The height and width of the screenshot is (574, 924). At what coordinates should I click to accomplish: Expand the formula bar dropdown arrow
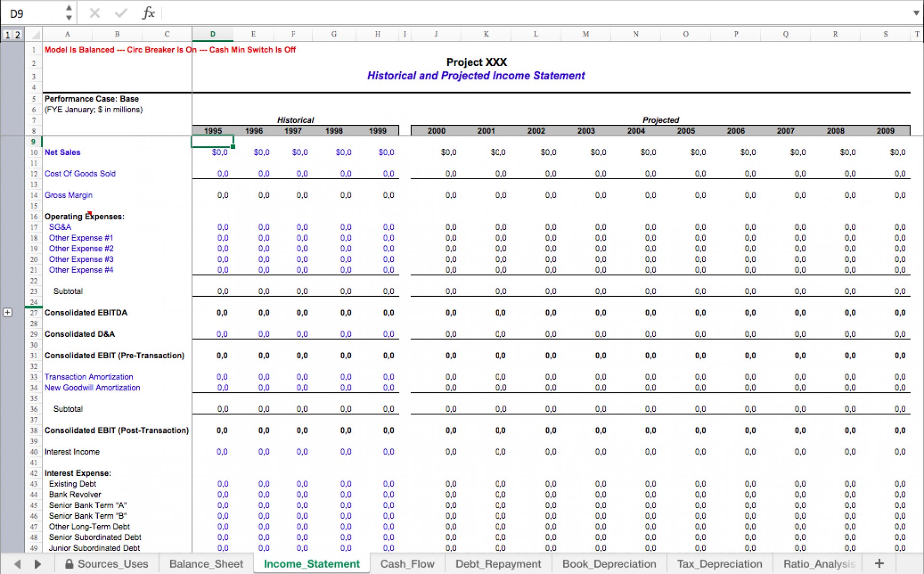pyautogui.click(x=916, y=13)
